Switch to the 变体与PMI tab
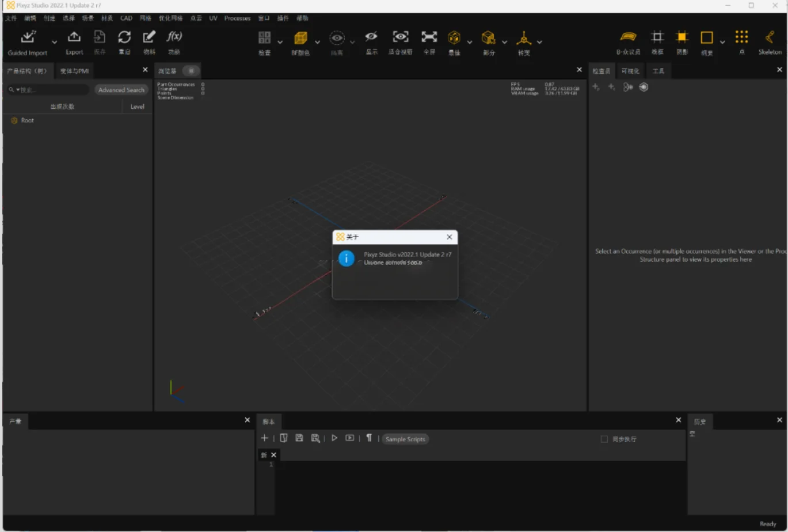The image size is (788, 532). (x=74, y=71)
